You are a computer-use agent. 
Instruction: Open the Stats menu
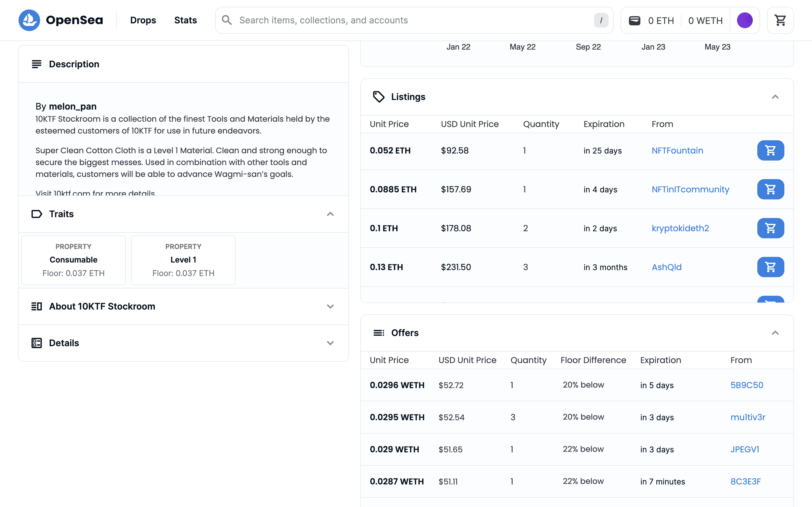[185, 20]
